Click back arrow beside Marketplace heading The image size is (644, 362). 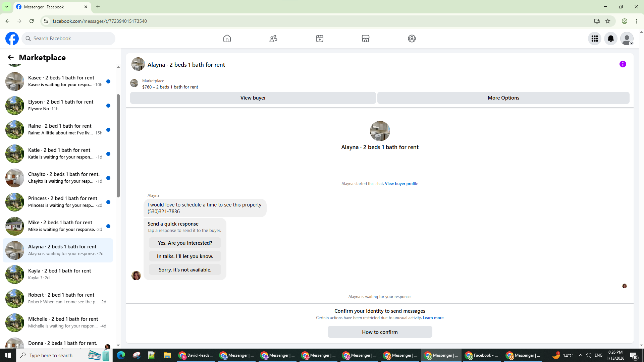pyautogui.click(x=11, y=57)
